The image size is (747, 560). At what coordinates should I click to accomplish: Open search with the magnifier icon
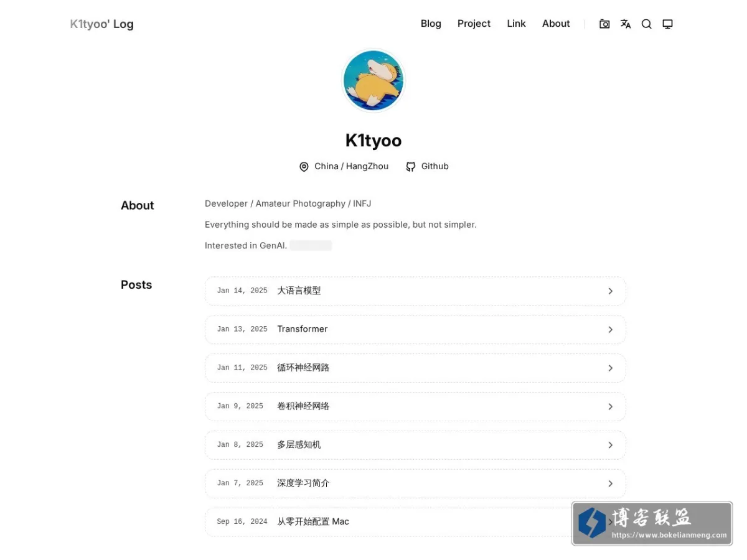[x=647, y=24]
